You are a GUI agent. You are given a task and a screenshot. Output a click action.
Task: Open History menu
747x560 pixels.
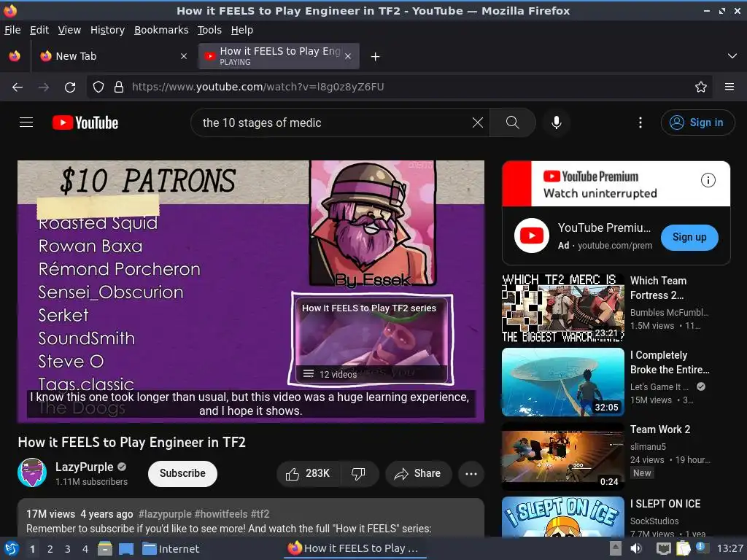click(x=108, y=30)
